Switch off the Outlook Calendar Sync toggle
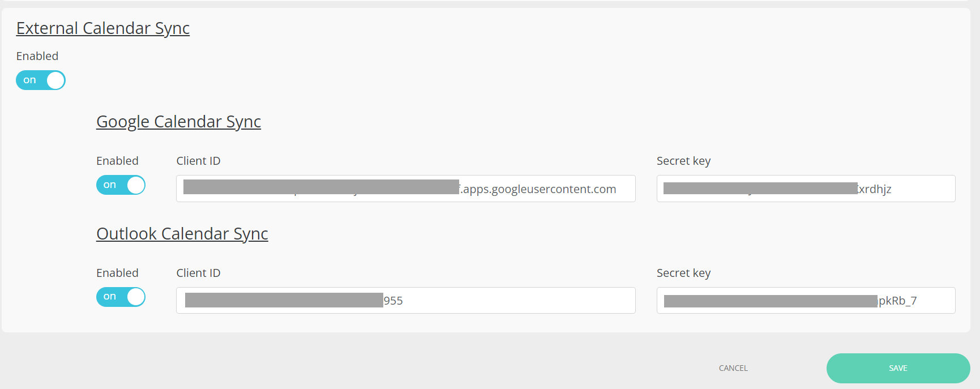Image resolution: width=980 pixels, height=389 pixels. point(121,297)
